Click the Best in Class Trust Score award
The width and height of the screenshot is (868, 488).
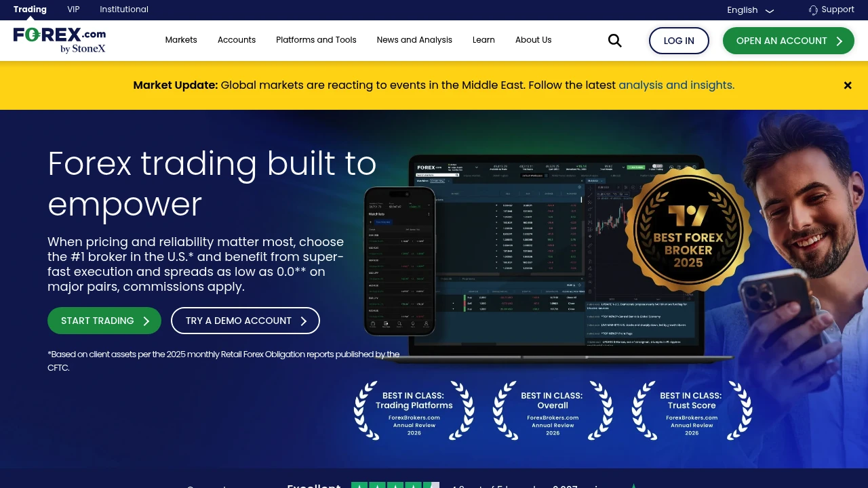[x=692, y=411]
